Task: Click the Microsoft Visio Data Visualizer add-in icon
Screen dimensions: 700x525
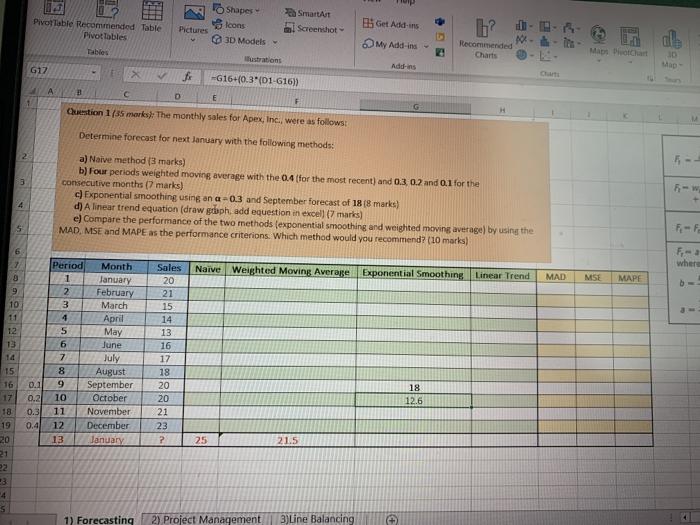Action: pyautogui.click(x=440, y=21)
